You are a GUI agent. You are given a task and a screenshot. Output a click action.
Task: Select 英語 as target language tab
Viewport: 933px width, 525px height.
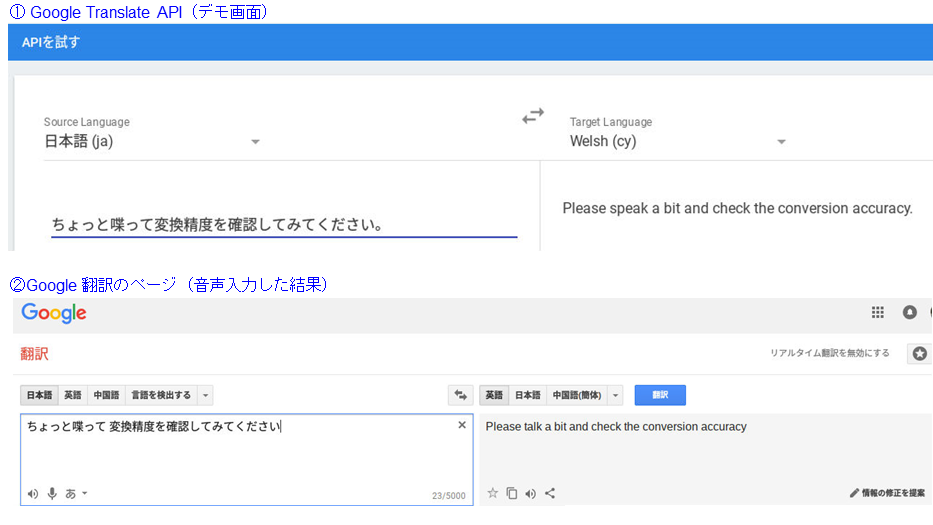[494, 395]
